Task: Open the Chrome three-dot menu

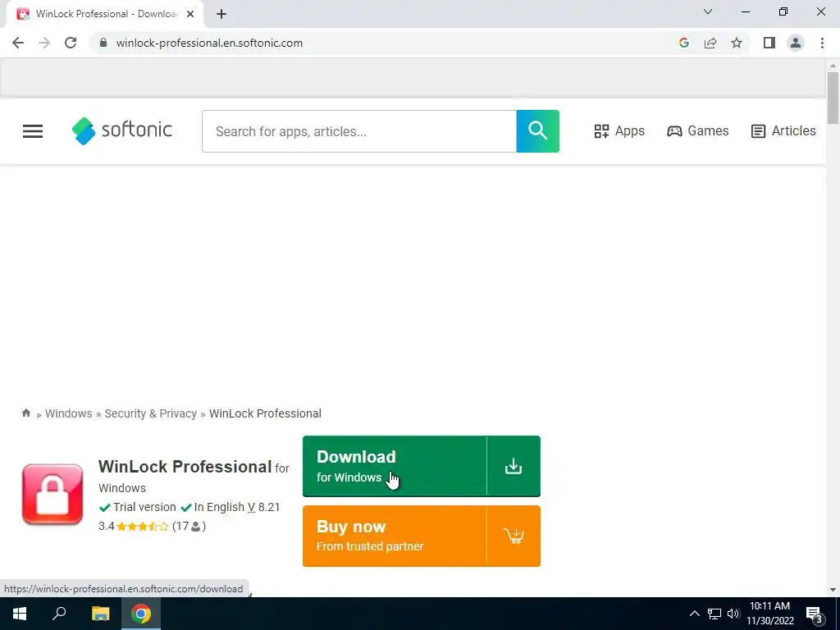Action: pos(822,43)
